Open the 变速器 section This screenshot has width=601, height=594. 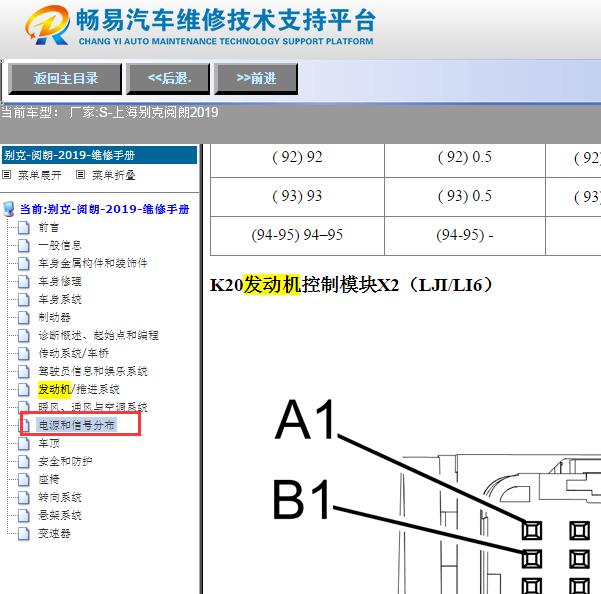[x=54, y=533]
